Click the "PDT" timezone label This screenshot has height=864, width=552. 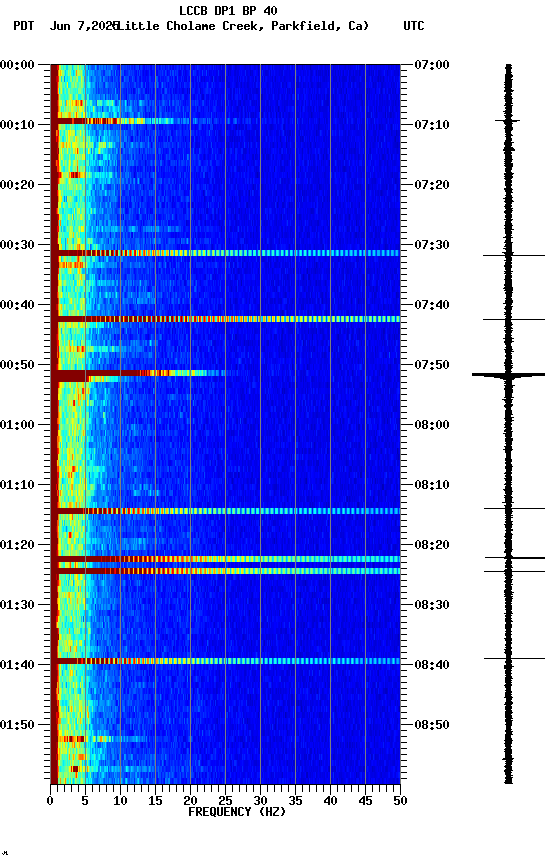tap(24, 26)
